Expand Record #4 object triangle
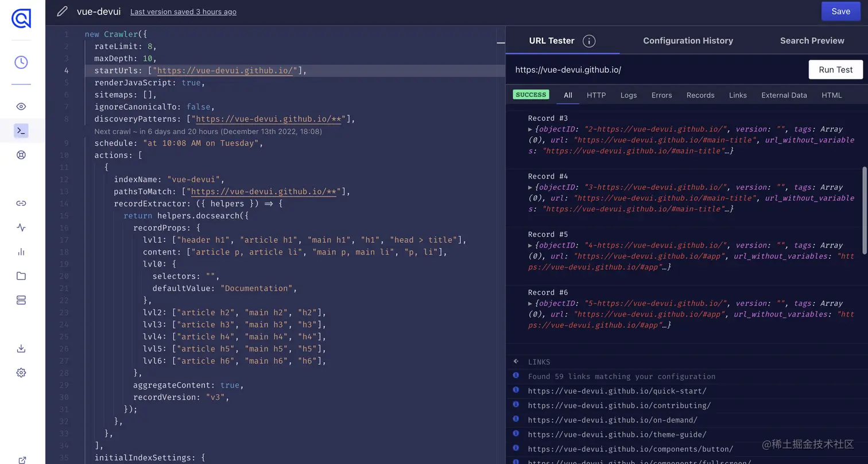Screen dimensions: 868x464 [530, 187]
